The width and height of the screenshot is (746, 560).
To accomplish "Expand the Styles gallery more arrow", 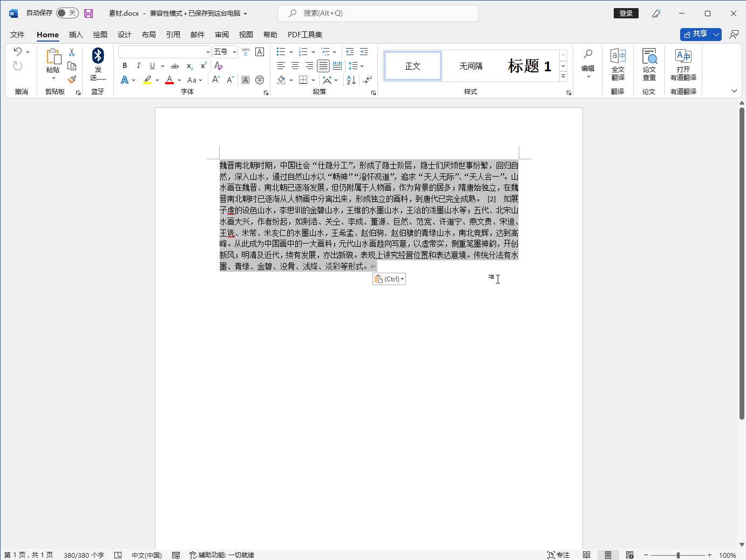I will coord(564,77).
